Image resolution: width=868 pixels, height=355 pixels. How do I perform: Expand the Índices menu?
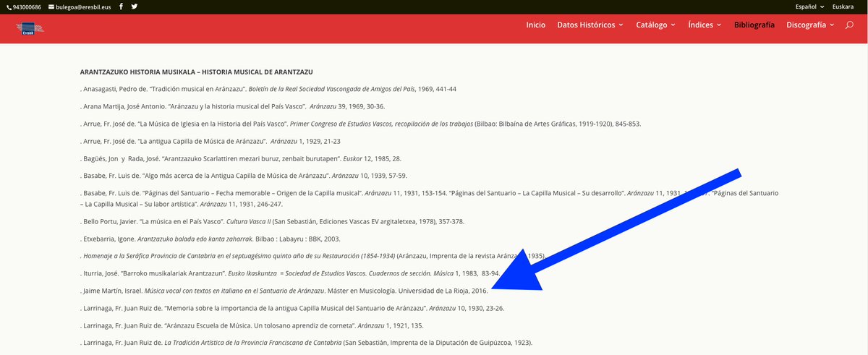coord(705,25)
